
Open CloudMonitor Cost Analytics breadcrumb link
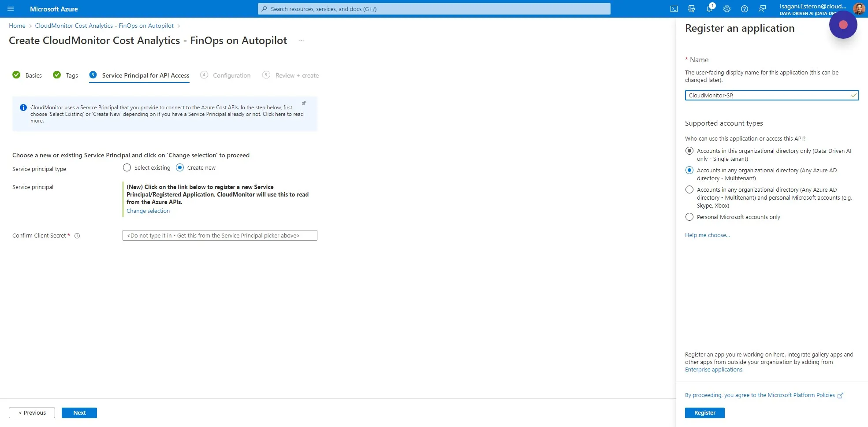coord(104,26)
